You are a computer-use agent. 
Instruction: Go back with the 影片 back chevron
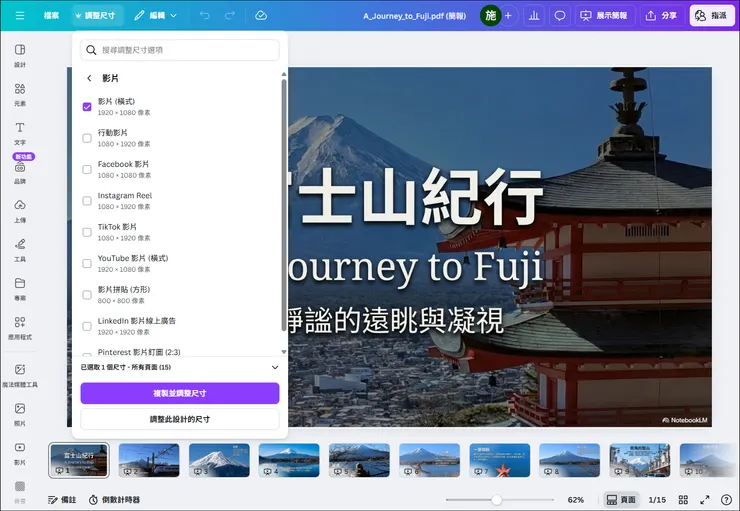point(89,78)
